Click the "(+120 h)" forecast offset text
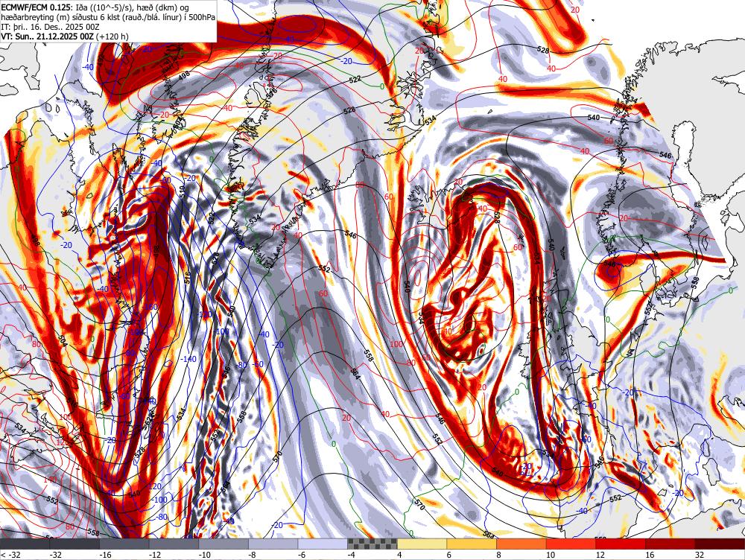Viewport: 745px width, 560px height. (112, 36)
